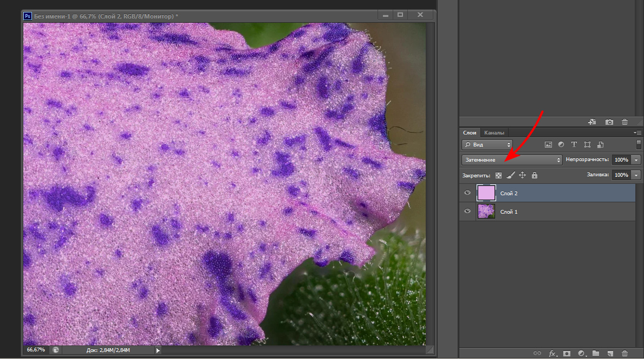Select layer name Слой 2
The image size is (644, 359).
pyautogui.click(x=509, y=193)
